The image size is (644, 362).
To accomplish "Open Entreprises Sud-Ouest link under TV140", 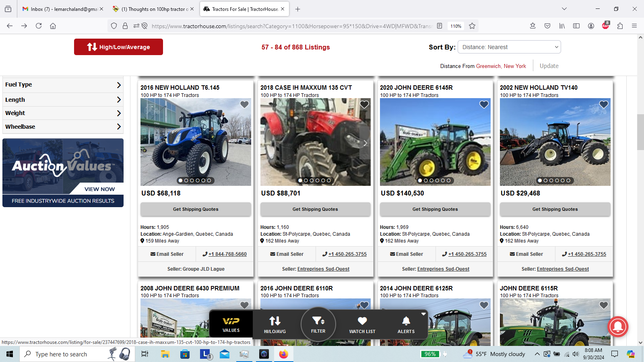I will click(563, 269).
